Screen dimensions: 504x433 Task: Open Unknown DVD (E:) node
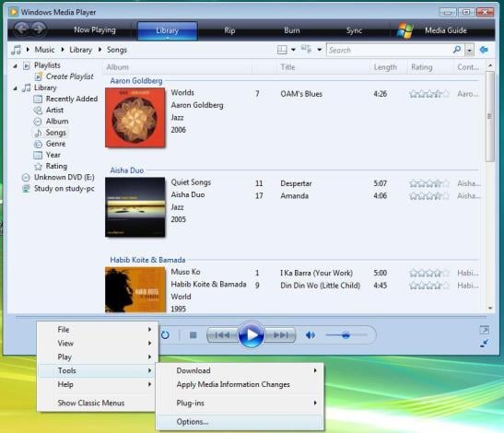pyautogui.click(x=64, y=177)
